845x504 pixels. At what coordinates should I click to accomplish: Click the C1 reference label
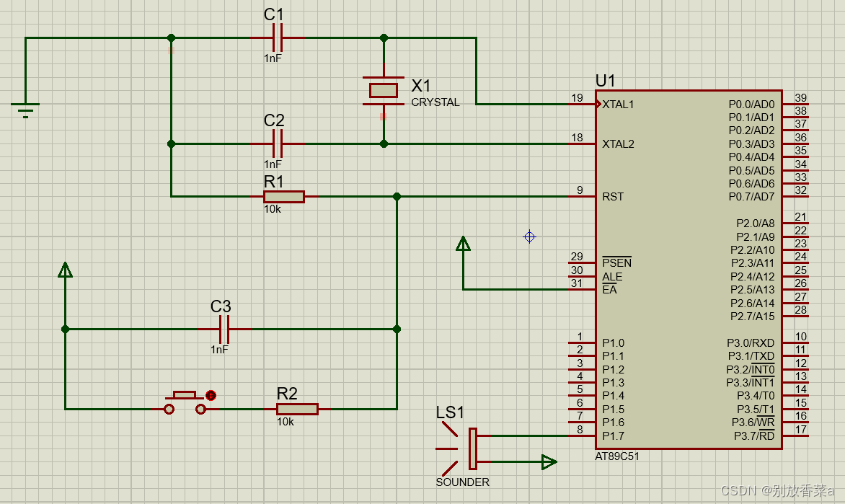[274, 14]
